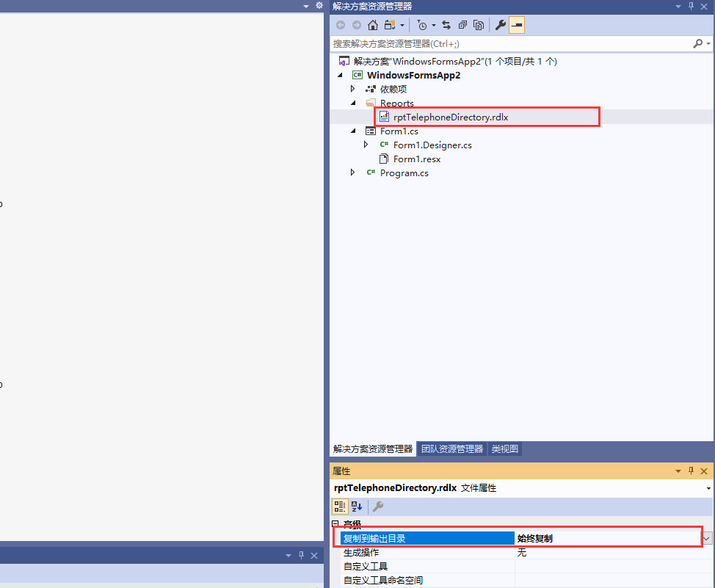Collapse the WindowsFormsApp2 project node

click(340, 75)
